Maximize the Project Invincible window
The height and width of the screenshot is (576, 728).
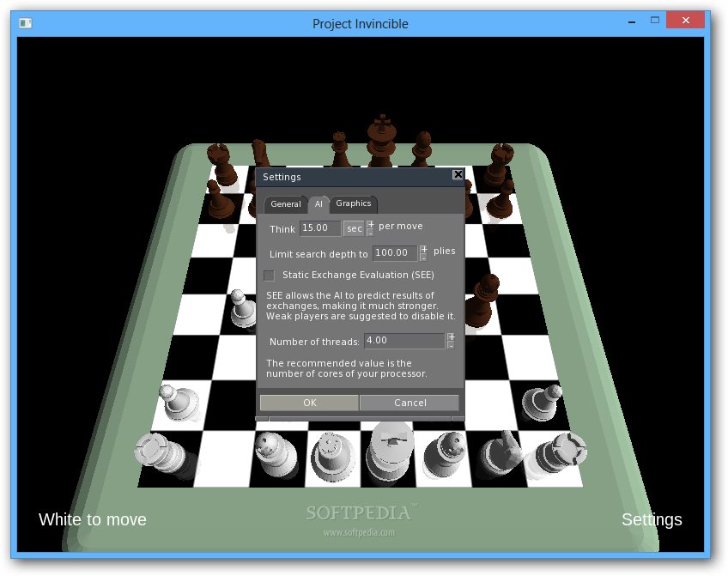click(655, 21)
